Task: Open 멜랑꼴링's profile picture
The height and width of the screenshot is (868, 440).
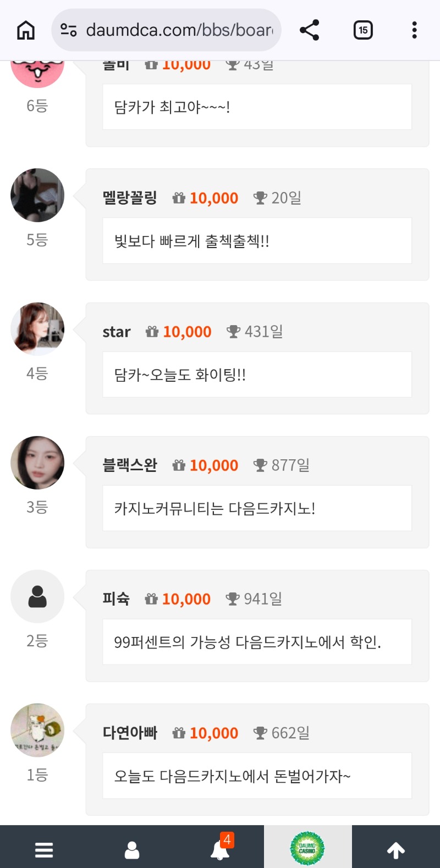Action: coord(37,195)
